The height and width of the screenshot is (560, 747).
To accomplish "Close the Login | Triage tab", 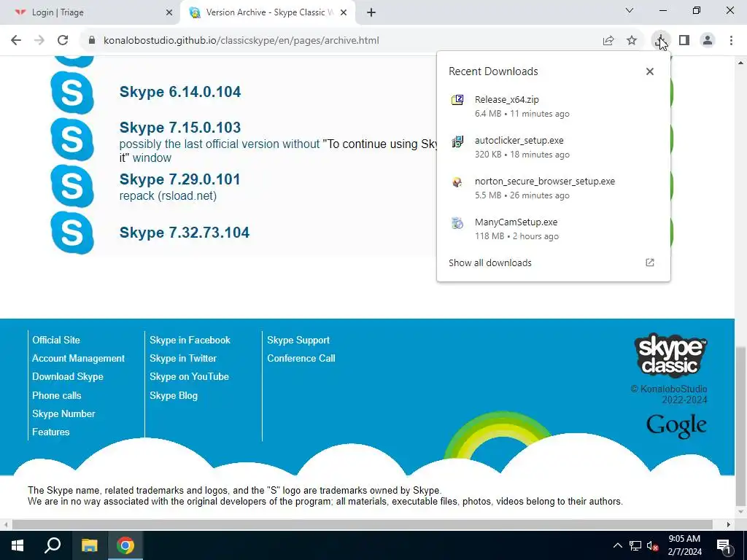I will pyautogui.click(x=169, y=13).
